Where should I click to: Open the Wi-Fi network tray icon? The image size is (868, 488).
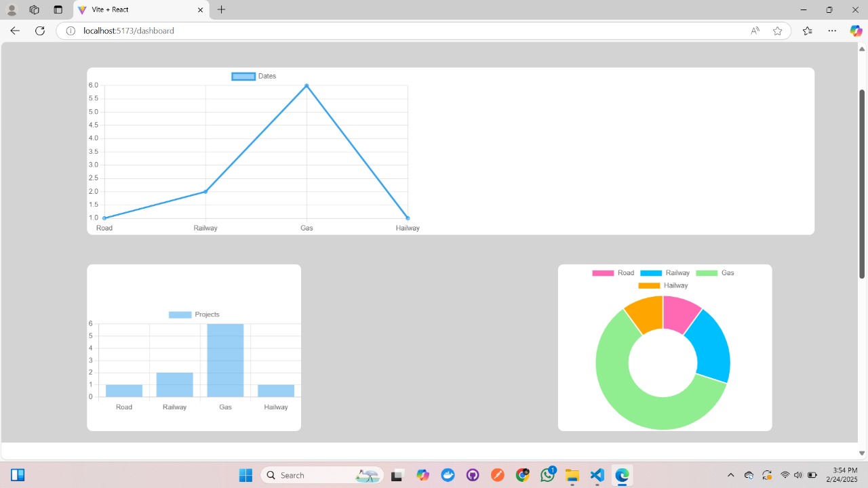click(x=785, y=475)
